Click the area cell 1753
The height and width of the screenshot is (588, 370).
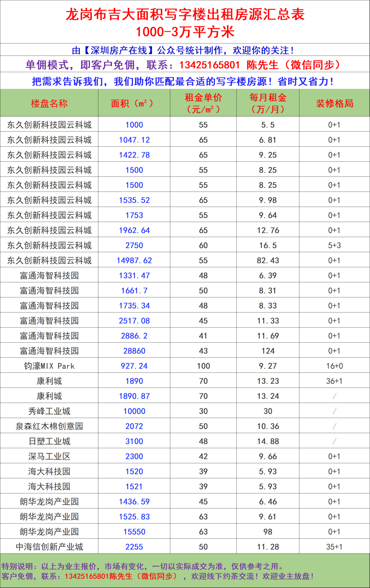[x=134, y=215]
